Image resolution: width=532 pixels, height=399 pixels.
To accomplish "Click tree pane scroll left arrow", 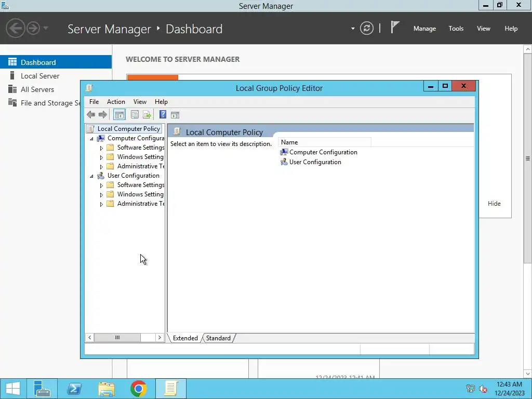I will point(89,337).
